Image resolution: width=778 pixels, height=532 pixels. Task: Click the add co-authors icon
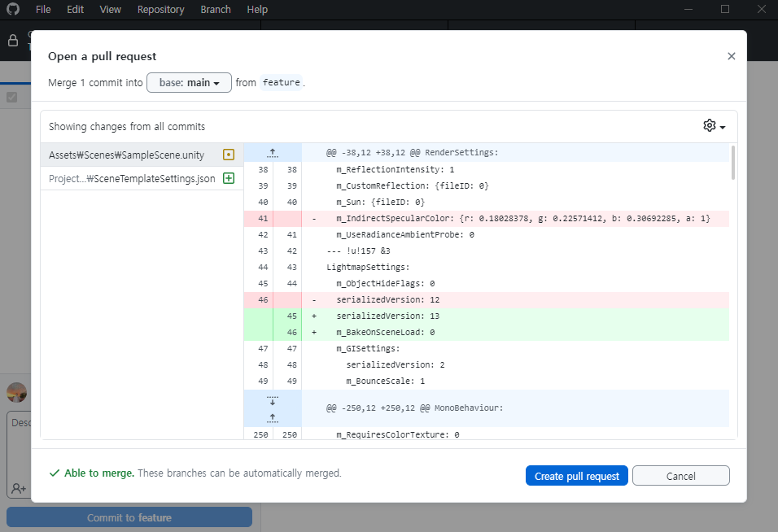[19, 489]
